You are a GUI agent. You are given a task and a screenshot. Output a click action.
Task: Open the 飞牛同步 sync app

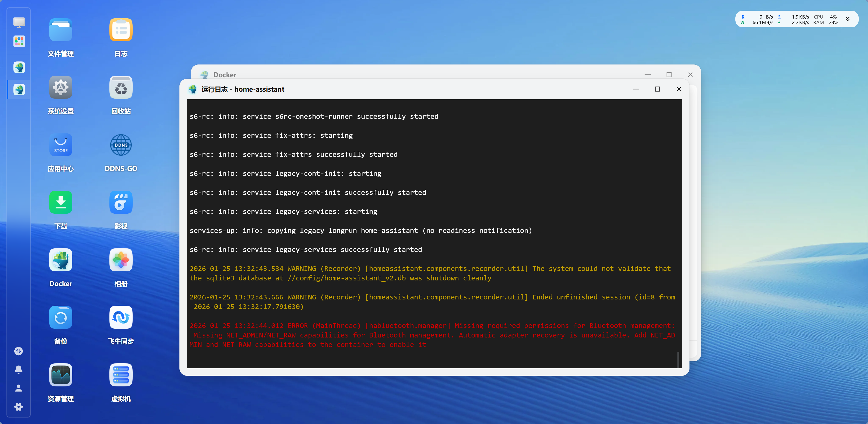pyautogui.click(x=121, y=318)
